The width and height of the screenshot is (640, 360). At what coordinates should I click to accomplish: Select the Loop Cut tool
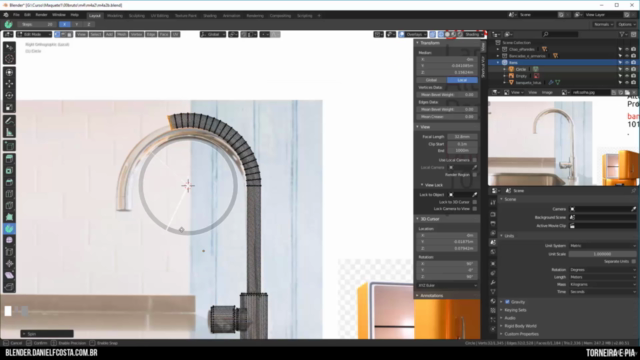click(x=9, y=194)
